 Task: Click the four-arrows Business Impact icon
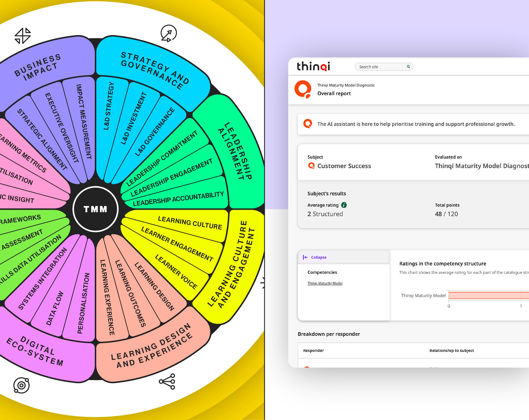23,36
